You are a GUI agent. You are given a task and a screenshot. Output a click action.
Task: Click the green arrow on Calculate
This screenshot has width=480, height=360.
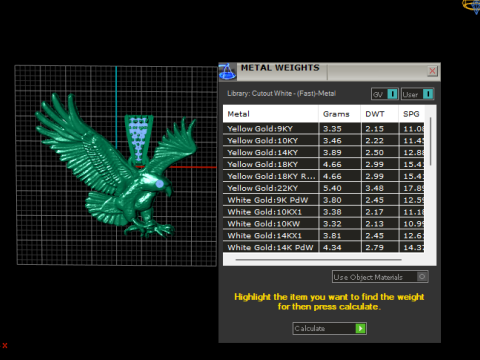[360, 328]
